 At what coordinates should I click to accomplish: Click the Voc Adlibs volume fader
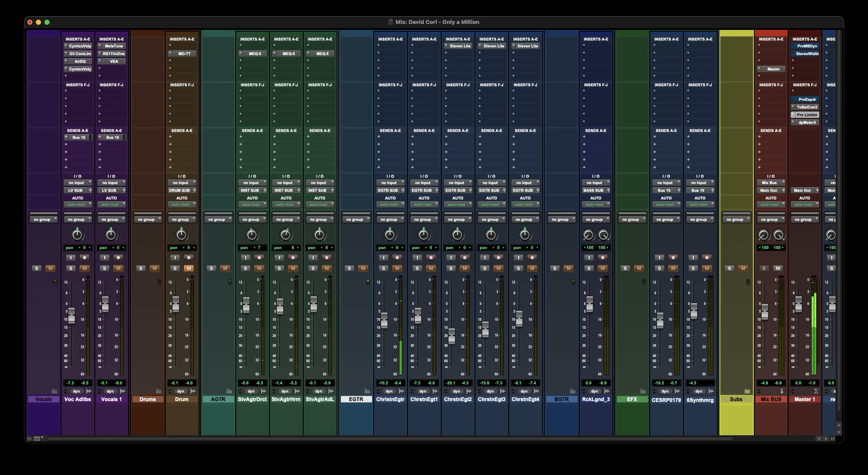point(72,315)
